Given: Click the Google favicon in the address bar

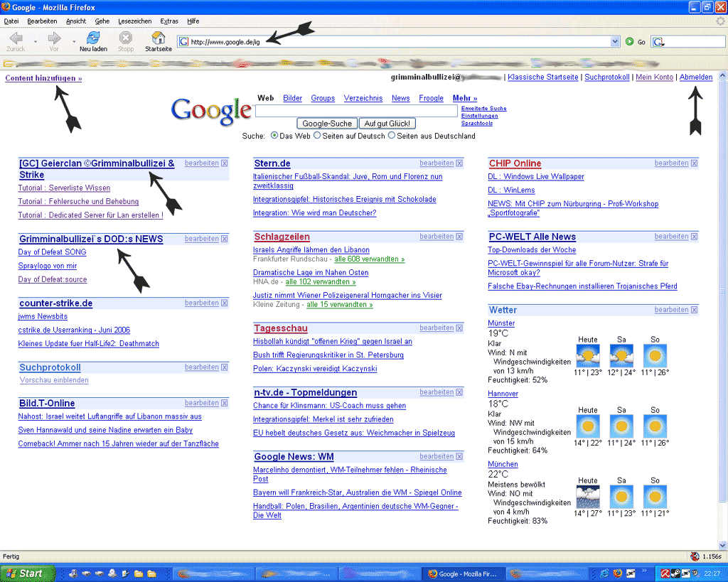Looking at the screenshot, I should coord(184,42).
